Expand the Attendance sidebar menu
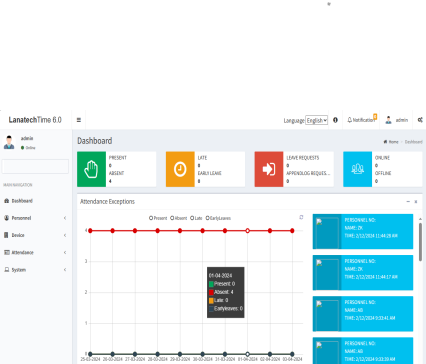This screenshot has width=426, height=364. point(35,252)
